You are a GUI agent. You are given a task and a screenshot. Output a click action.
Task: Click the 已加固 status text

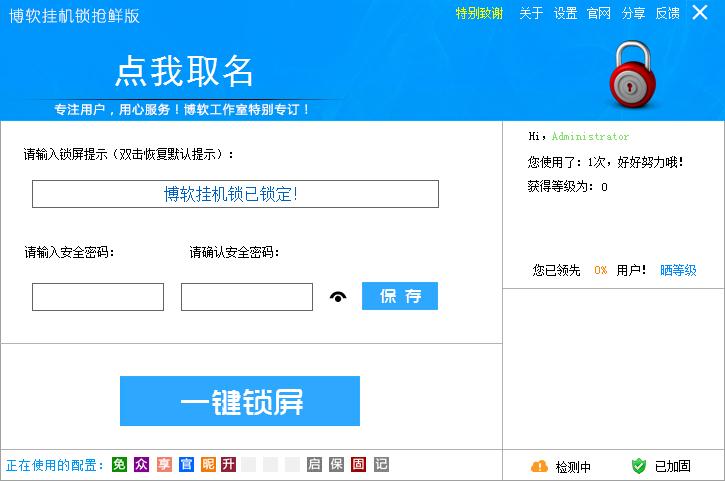[x=673, y=466]
